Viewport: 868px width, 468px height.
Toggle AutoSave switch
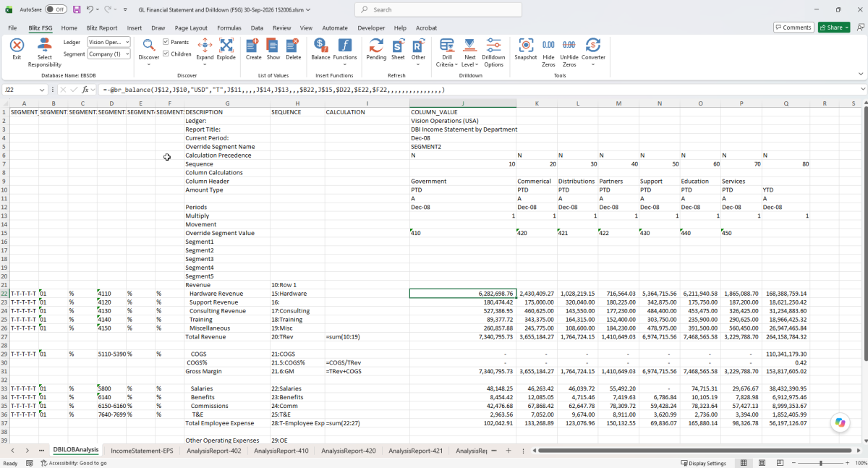coord(56,9)
